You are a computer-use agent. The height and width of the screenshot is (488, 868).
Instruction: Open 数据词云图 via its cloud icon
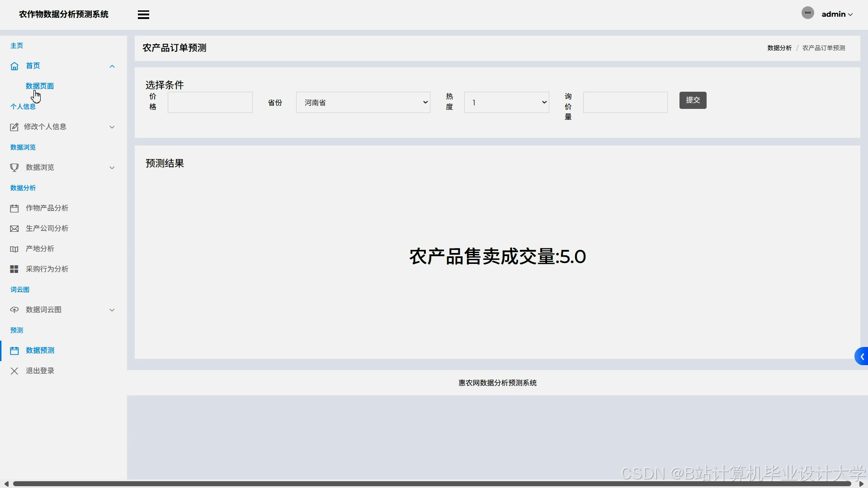click(14, 310)
